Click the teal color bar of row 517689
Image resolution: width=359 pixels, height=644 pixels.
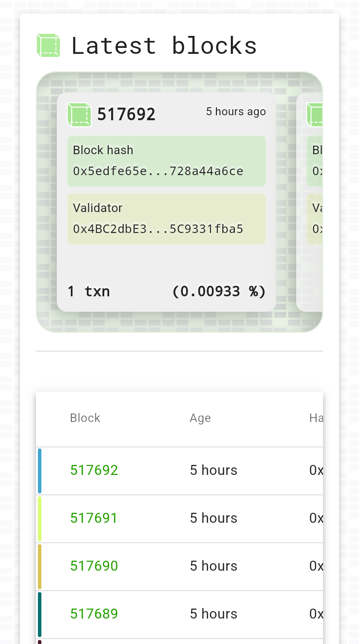click(40, 615)
